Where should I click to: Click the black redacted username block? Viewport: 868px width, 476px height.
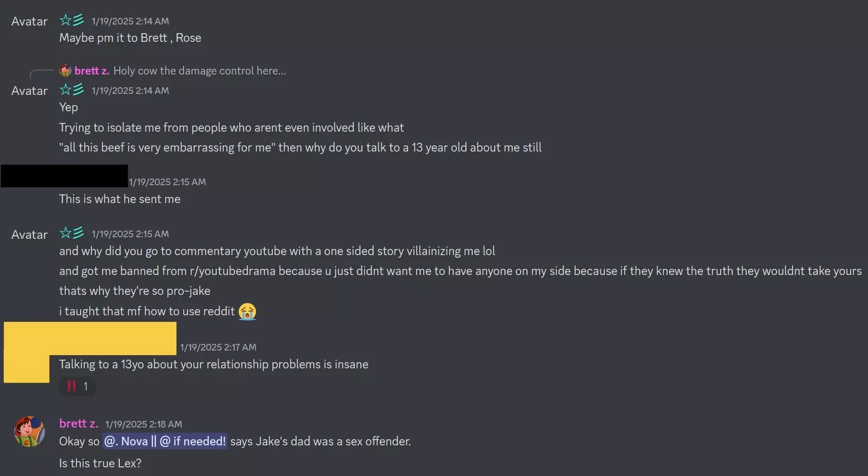[x=64, y=176]
